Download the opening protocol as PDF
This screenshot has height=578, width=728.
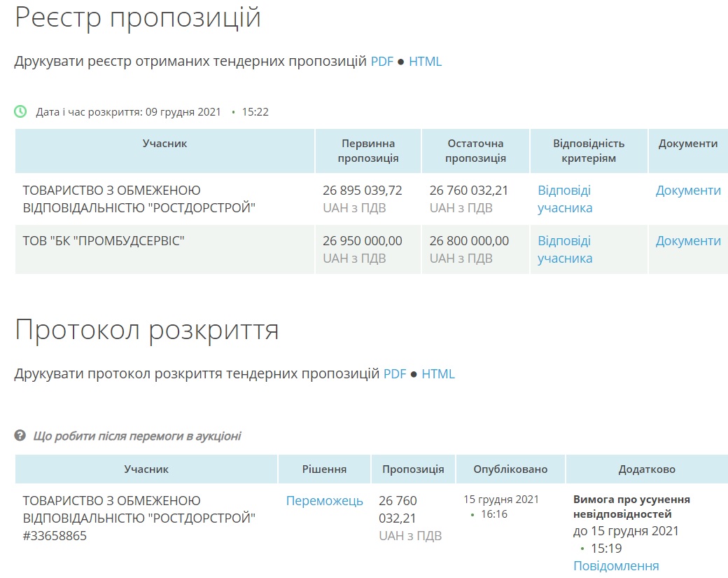[x=395, y=374]
